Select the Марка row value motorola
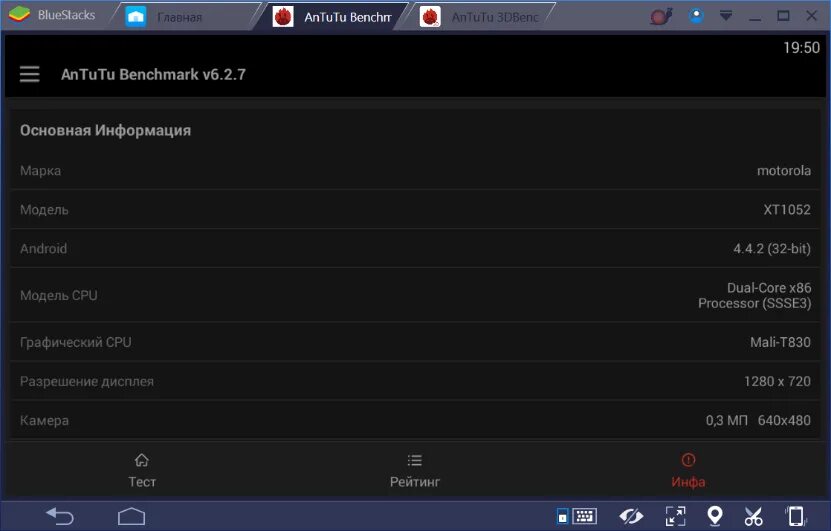The image size is (831, 531). click(x=783, y=171)
